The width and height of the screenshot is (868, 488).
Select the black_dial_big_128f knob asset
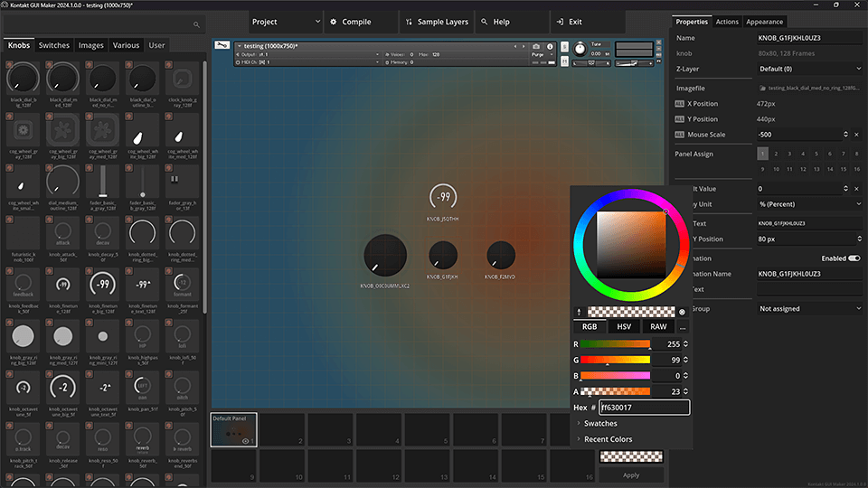click(x=23, y=80)
